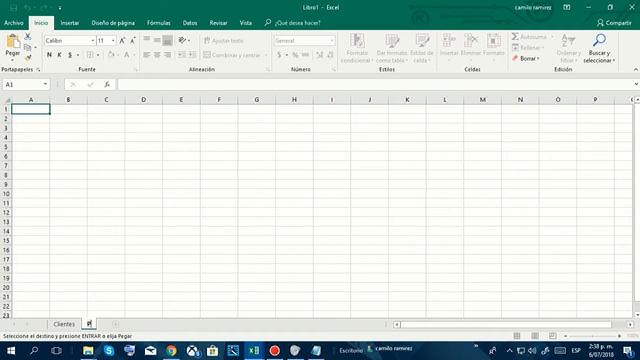
Task: Click the Cut scissors icon
Action: (28, 37)
